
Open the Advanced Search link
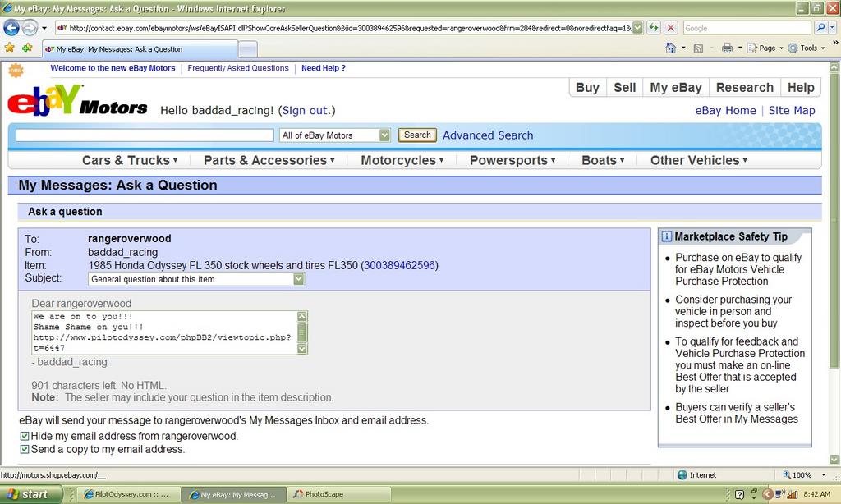click(x=488, y=135)
